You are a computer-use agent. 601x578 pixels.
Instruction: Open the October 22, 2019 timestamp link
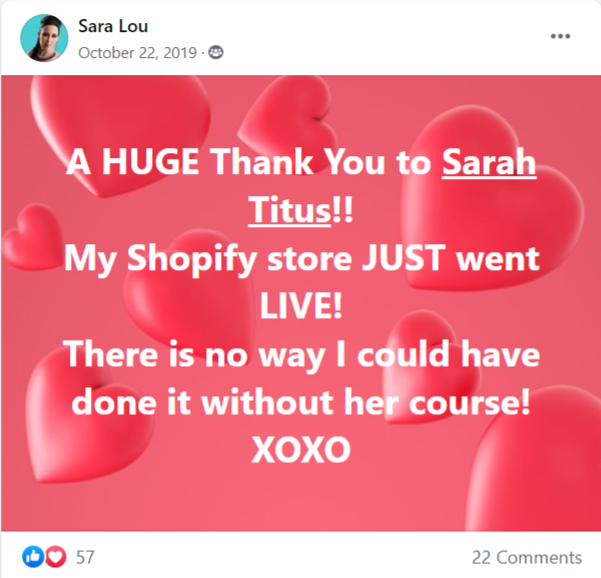point(137,53)
